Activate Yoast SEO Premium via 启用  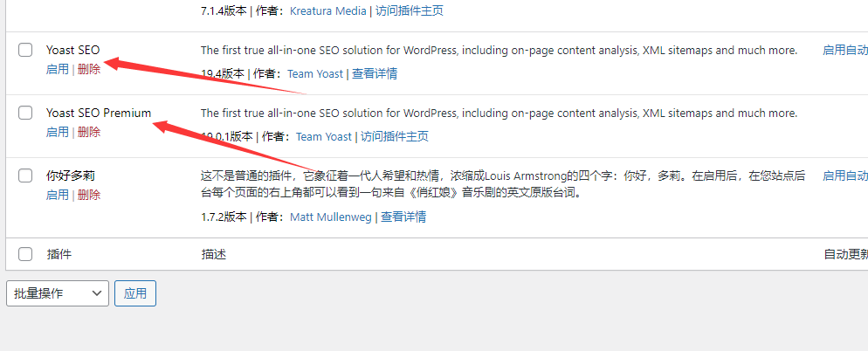58,132
